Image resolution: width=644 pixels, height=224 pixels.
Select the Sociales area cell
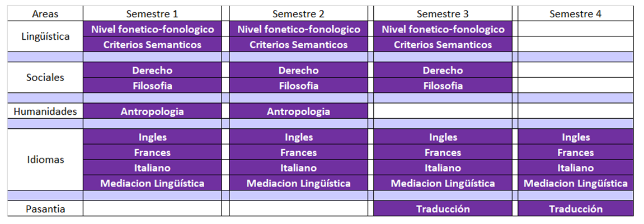point(45,78)
